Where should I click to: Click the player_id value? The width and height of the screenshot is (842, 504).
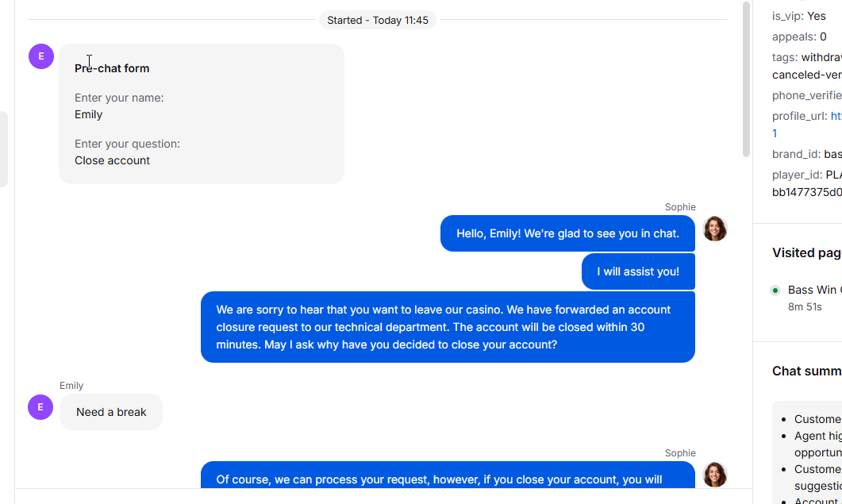[x=807, y=184]
